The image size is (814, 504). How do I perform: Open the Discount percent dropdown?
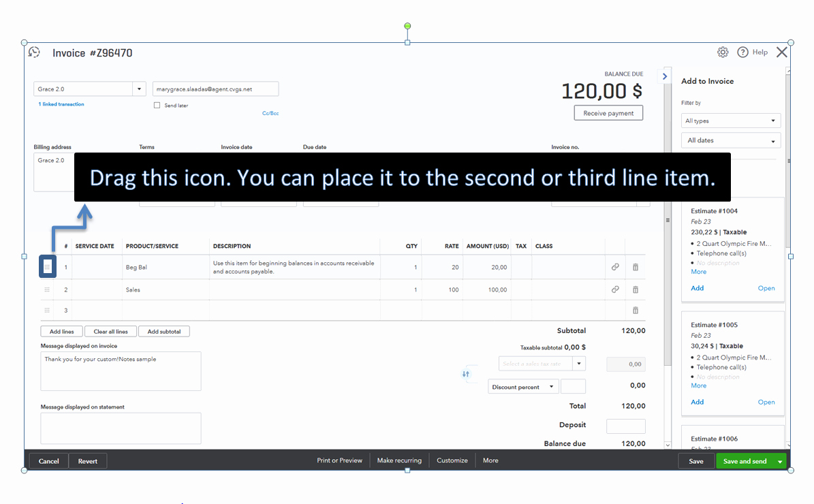[523, 387]
